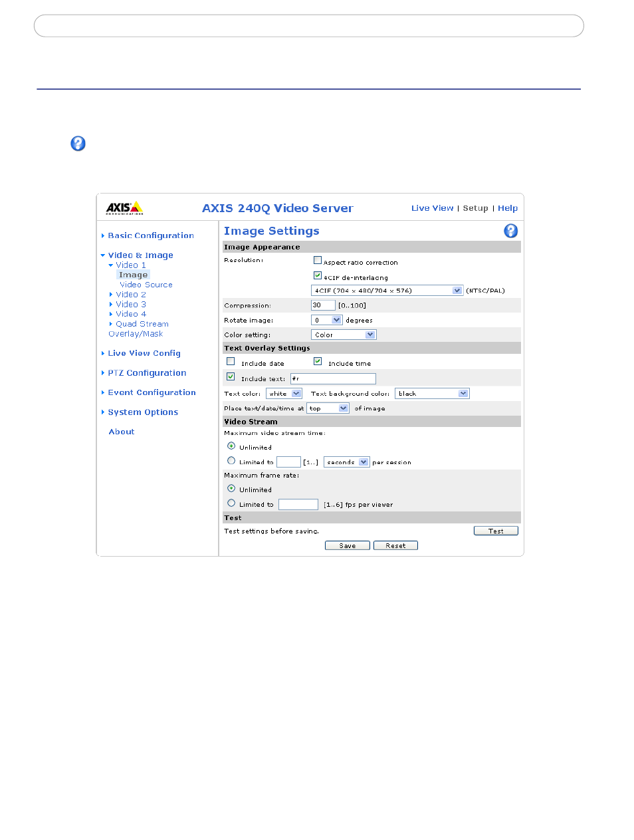Open Basic Configuration menu
634x840 pixels.
tap(151, 235)
